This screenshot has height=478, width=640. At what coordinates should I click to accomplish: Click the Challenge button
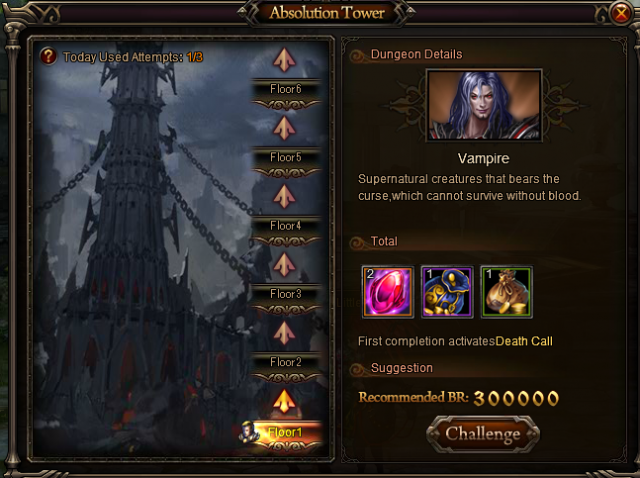(483, 434)
